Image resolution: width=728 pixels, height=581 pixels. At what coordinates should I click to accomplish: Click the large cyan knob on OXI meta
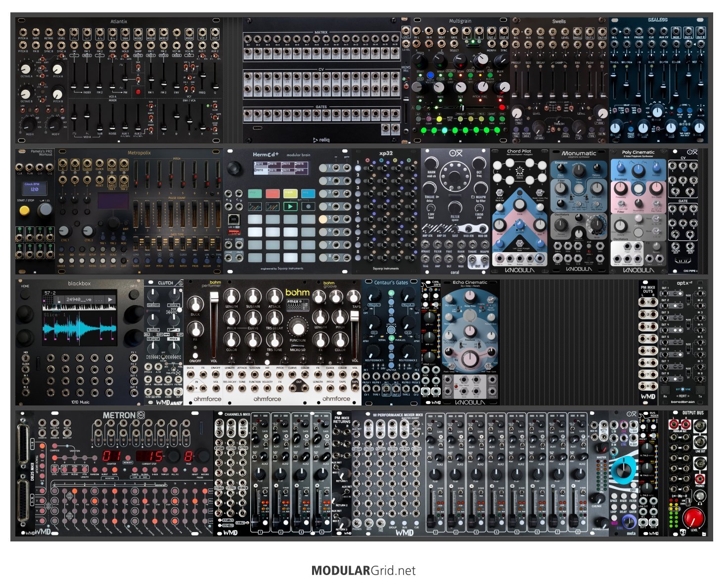coord(624,471)
